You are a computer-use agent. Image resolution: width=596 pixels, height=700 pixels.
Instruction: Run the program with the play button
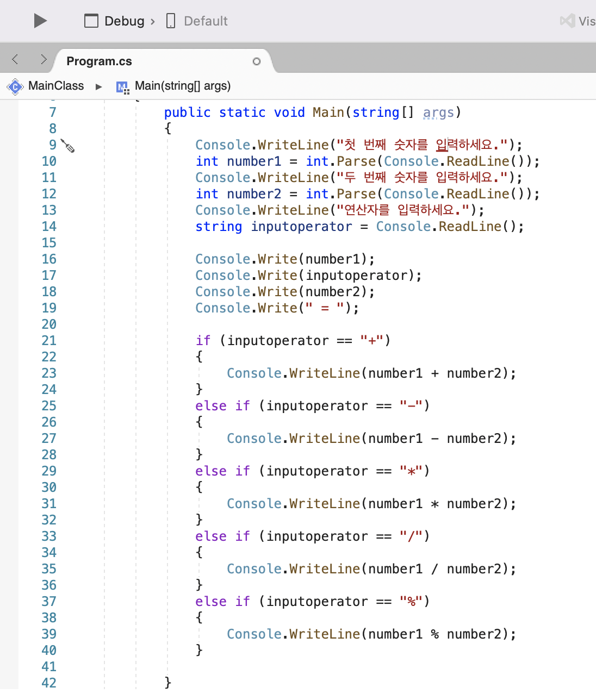[39, 21]
